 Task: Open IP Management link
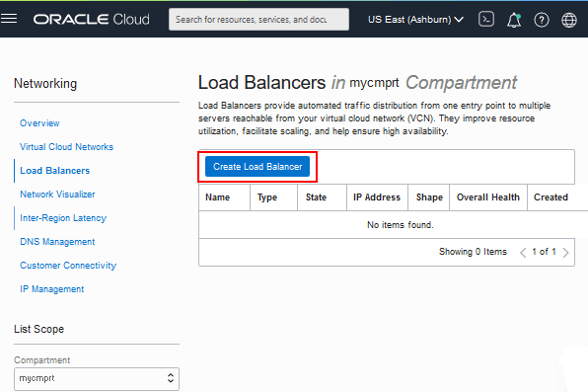tap(51, 288)
